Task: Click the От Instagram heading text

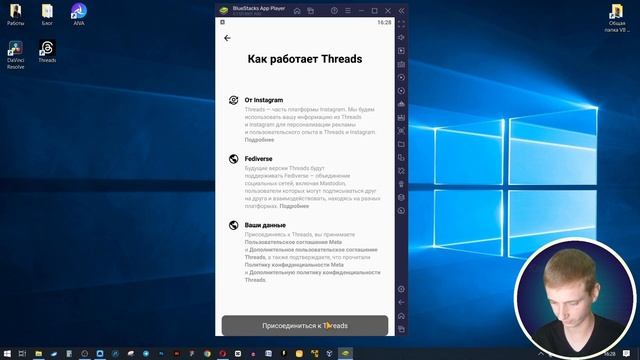Action: (x=264, y=100)
